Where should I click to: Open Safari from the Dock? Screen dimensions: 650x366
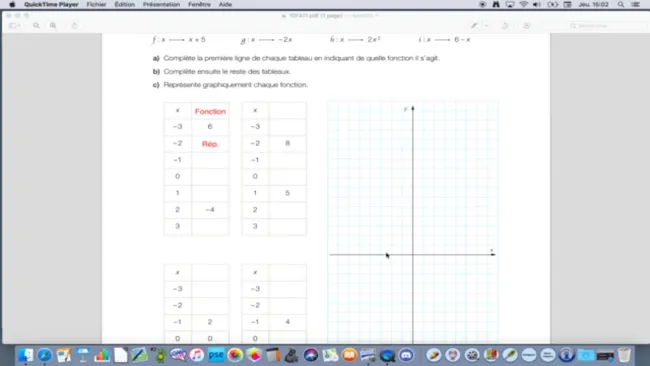coord(44,355)
